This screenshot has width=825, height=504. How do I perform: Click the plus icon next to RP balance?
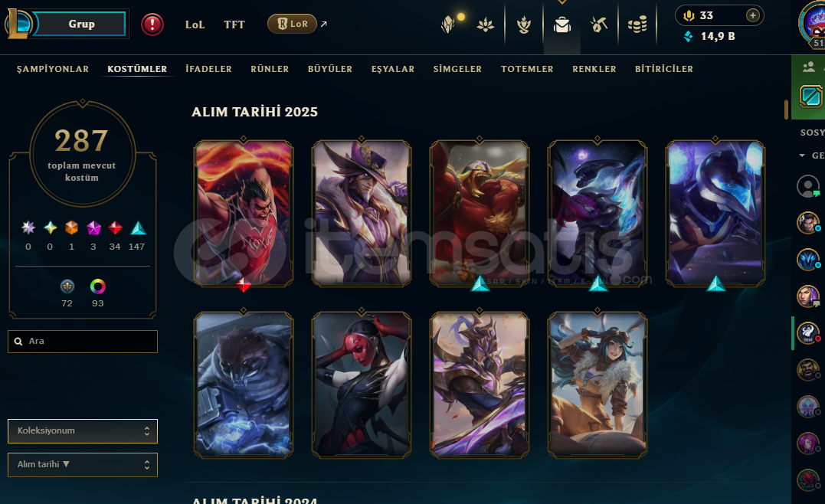point(753,15)
